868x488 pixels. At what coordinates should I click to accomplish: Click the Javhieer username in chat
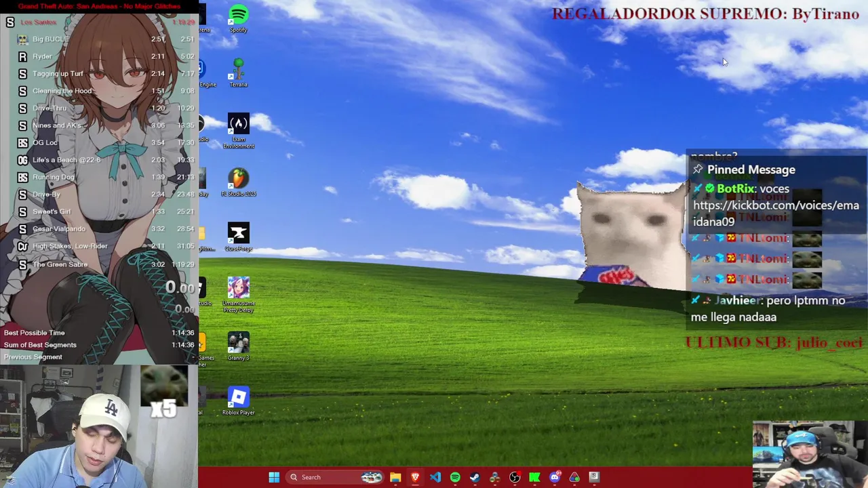point(738,300)
